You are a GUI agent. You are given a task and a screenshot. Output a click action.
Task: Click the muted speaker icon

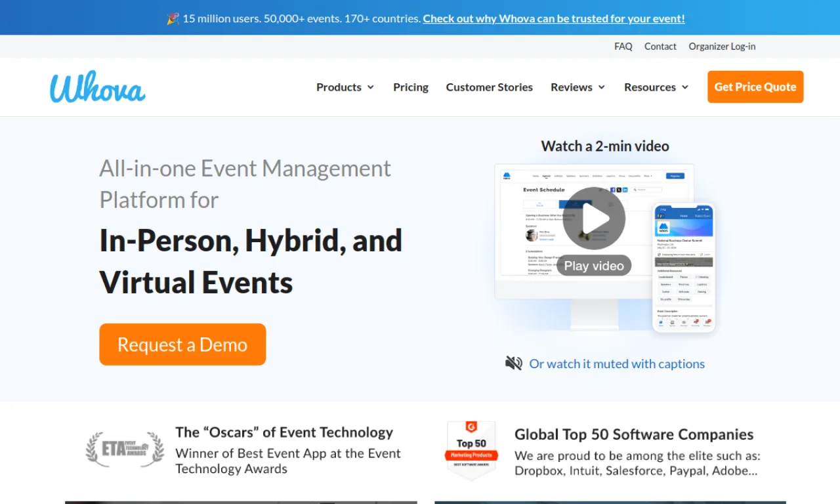coord(514,363)
